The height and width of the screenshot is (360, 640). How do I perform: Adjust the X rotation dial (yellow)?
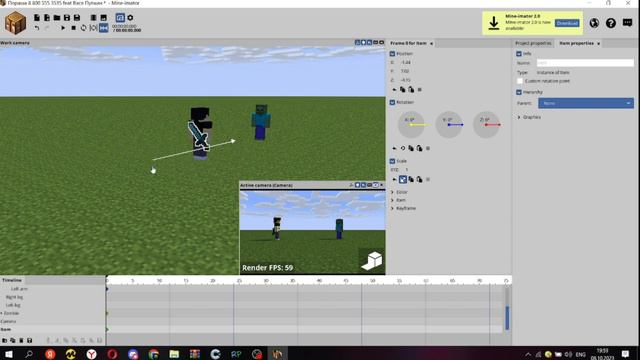(x=411, y=124)
